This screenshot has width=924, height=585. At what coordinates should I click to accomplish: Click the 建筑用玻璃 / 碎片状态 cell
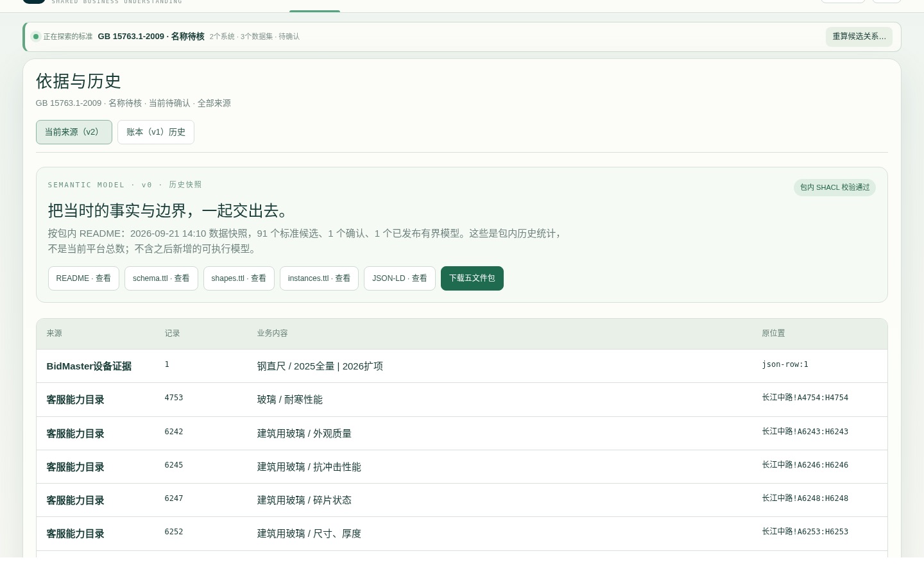(x=305, y=500)
